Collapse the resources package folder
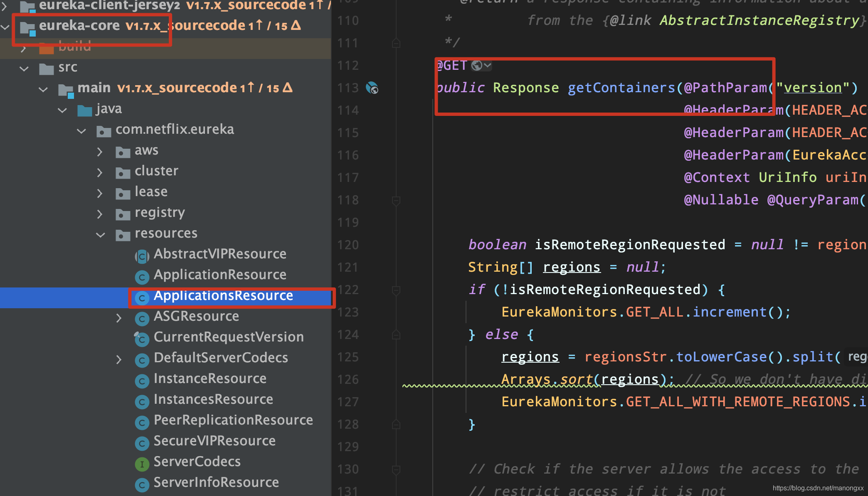The height and width of the screenshot is (496, 868). [x=101, y=235]
